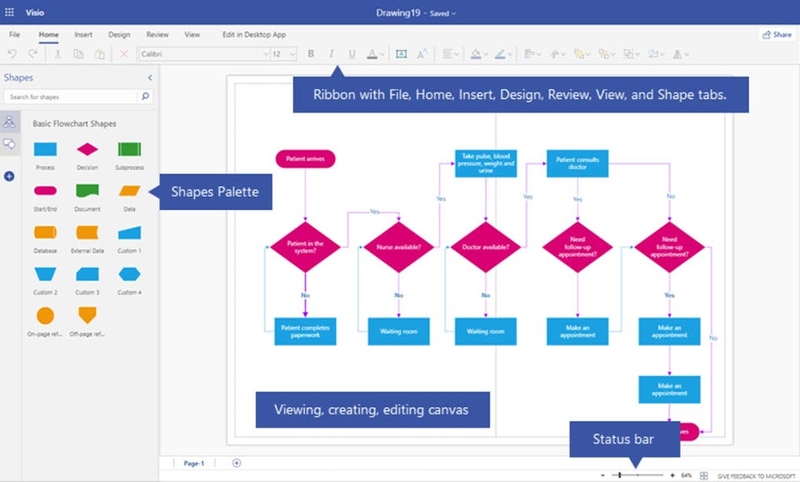Screen dimensions: 800x482
Task: Click the zoom in plus button
Action: (672, 475)
